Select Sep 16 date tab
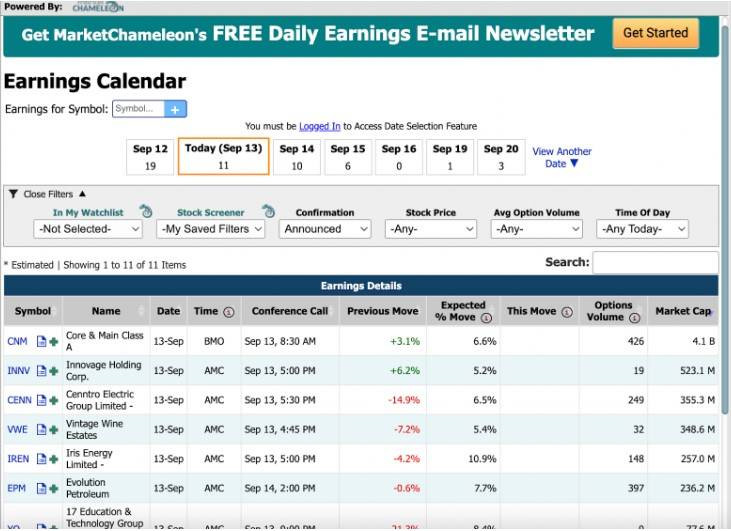The height and width of the screenshot is (531, 731). point(399,157)
